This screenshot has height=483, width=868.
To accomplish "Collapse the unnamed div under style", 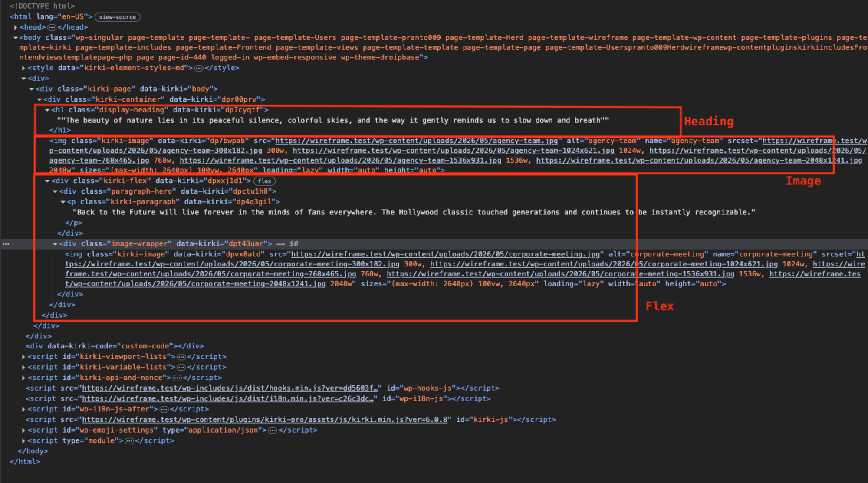I will [23, 79].
